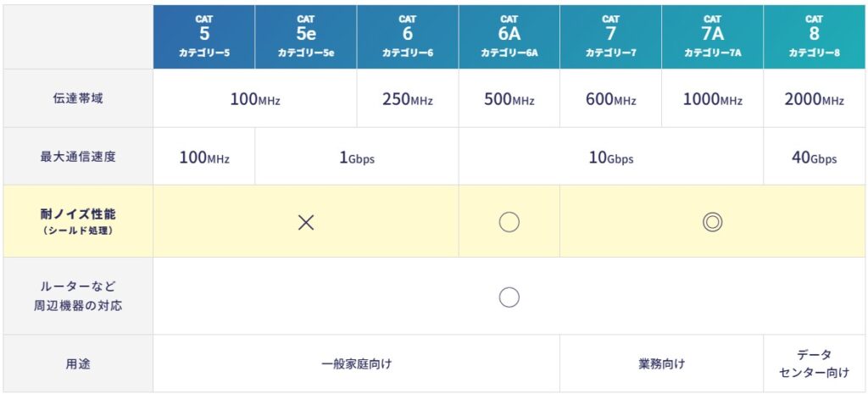
Task: Click the double circle under CAT 7A
Action: pyautogui.click(x=712, y=222)
